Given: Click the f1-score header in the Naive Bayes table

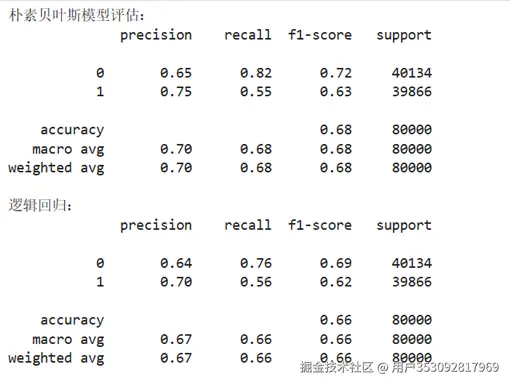Looking at the screenshot, I should (x=320, y=35).
